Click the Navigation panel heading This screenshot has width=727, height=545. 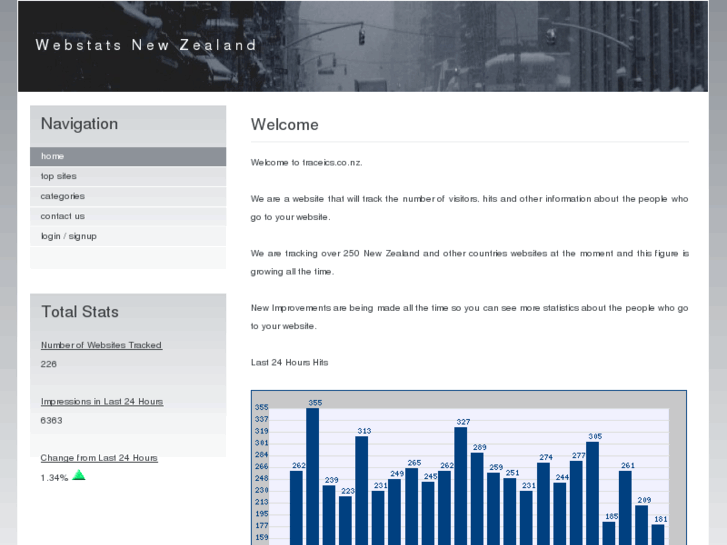[79, 124]
